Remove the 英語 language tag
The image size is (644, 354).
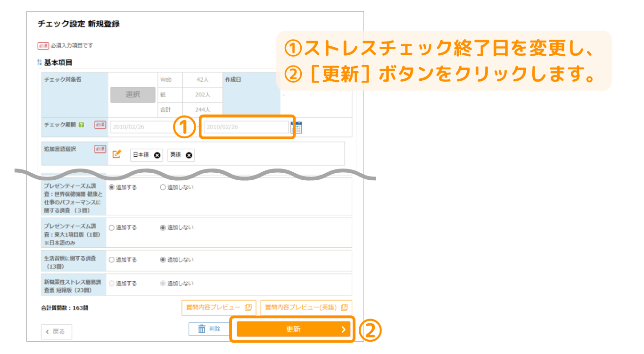189,155
